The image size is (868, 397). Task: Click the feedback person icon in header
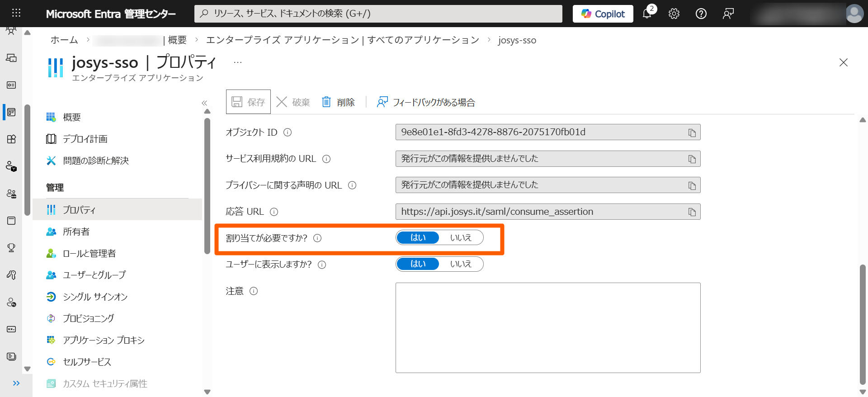click(x=728, y=14)
